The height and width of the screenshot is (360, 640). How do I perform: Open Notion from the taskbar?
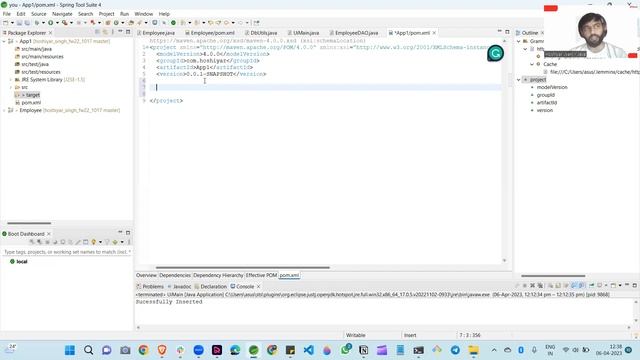[363, 350]
